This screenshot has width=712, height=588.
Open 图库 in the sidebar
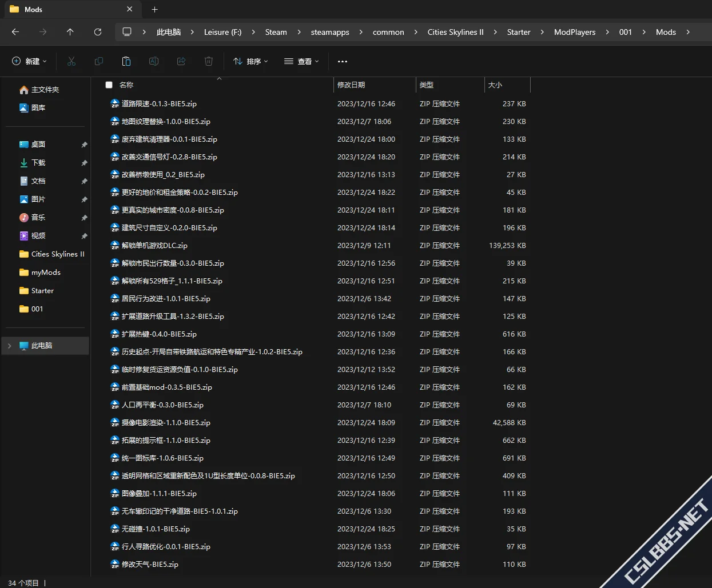click(x=38, y=107)
